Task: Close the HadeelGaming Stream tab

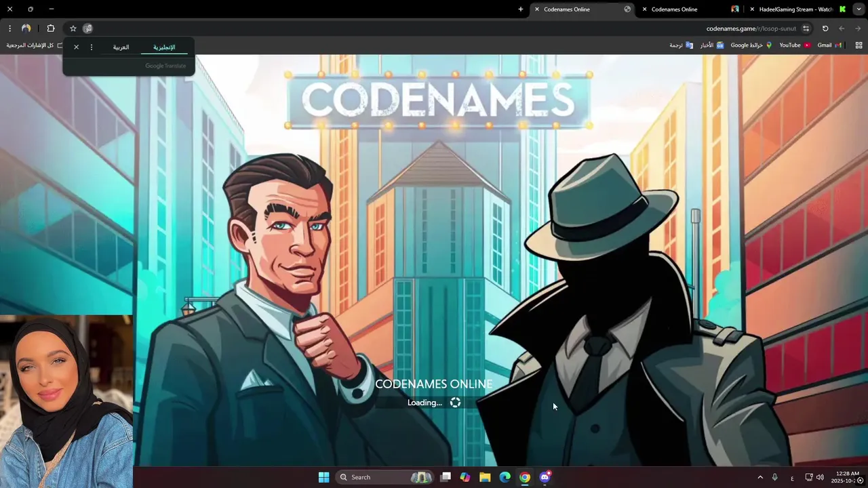Action: pos(752,9)
